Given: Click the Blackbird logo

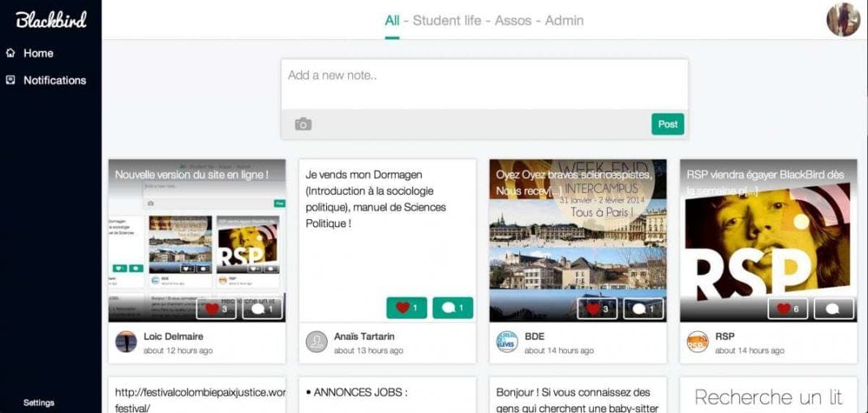Looking at the screenshot, I should [51, 20].
